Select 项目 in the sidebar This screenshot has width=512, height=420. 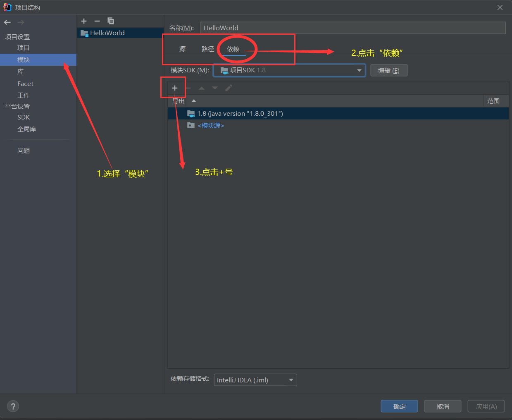[24, 48]
